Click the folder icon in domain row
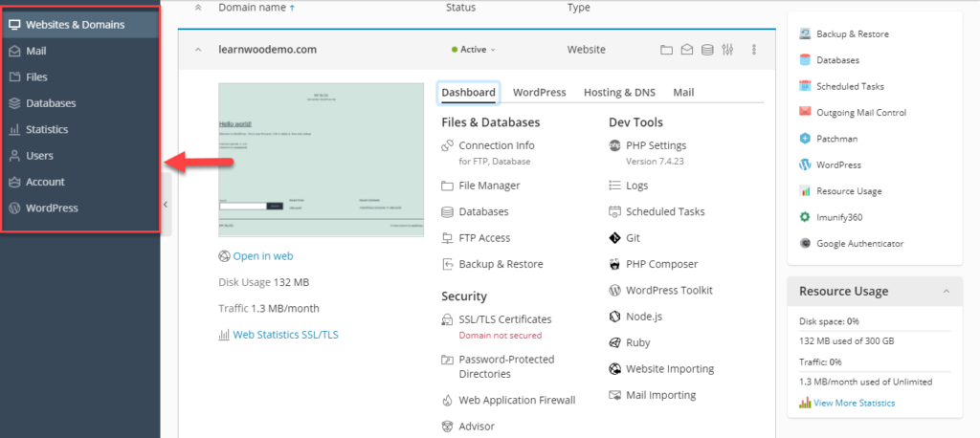 667,50
